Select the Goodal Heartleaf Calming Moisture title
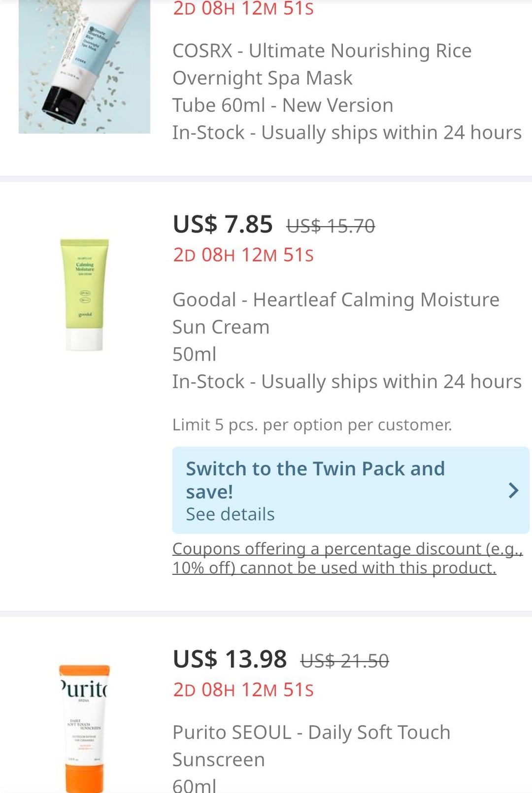This screenshot has width=532, height=793. (335, 313)
